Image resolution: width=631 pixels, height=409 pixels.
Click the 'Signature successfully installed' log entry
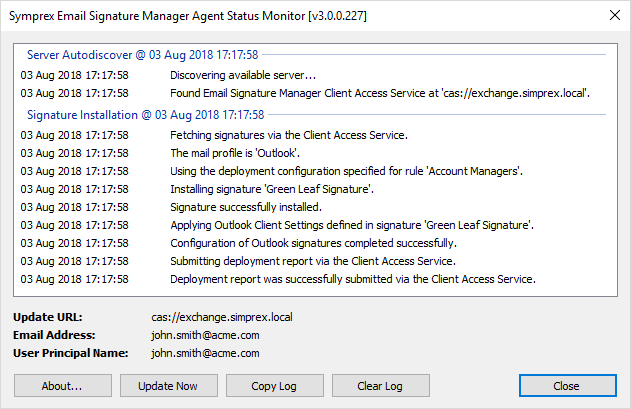[x=246, y=207]
